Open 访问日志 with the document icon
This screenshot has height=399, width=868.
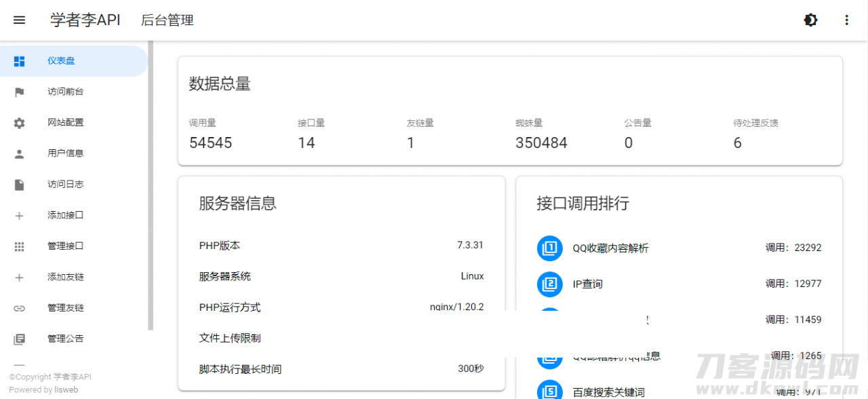coord(19,183)
